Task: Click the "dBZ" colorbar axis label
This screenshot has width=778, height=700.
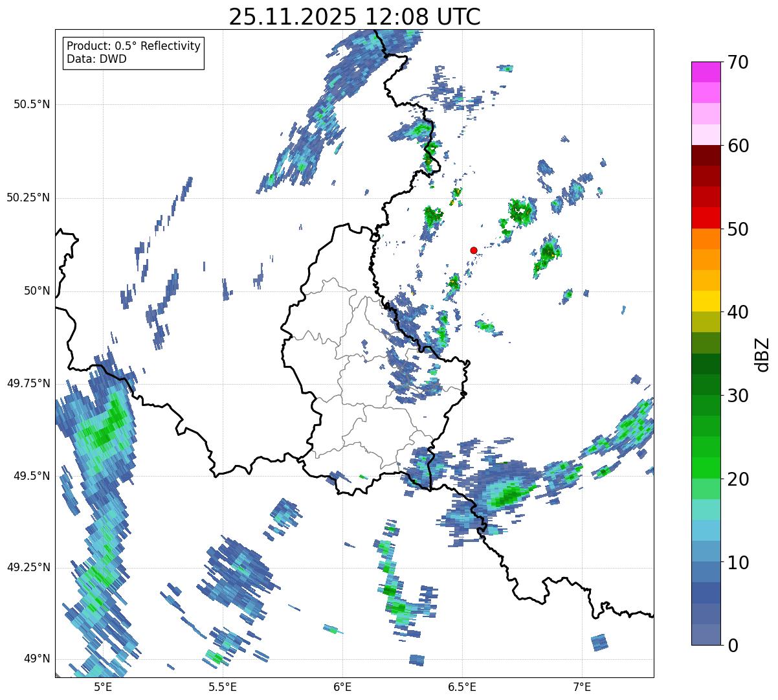Action: pos(762,354)
